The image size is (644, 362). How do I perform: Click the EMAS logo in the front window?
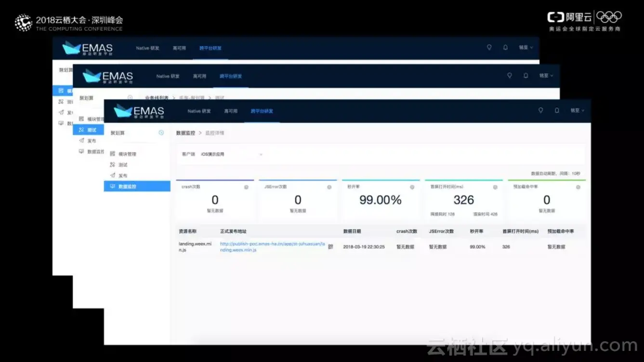139,112
